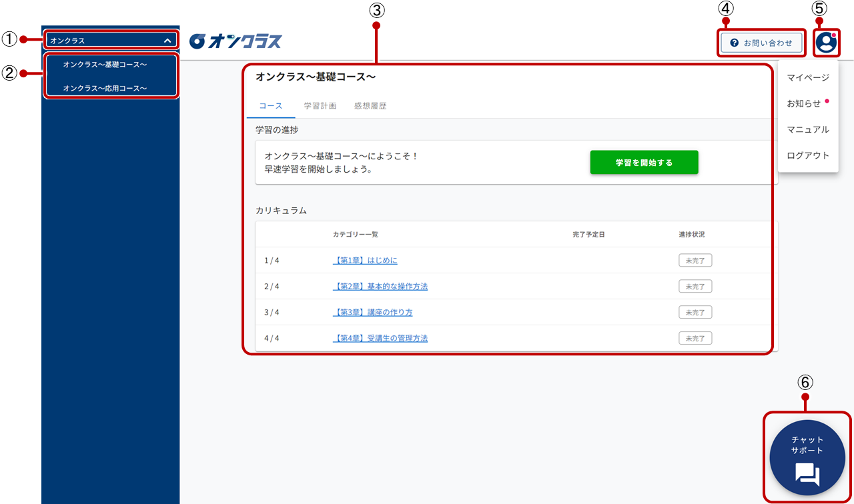This screenshot has height=504, width=854.
Task: Click the 1 / 4 row number
Action: click(x=272, y=261)
